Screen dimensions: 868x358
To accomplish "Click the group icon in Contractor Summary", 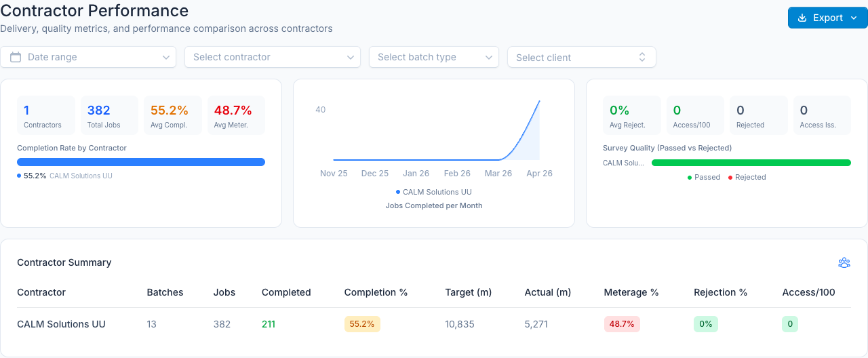I will [844, 262].
